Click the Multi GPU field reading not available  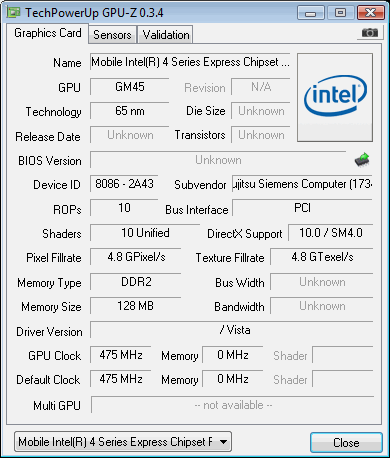click(233, 405)
